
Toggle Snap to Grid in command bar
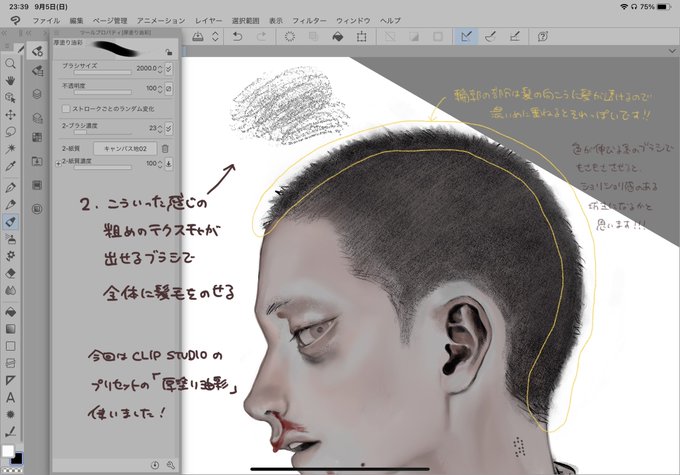515,36
